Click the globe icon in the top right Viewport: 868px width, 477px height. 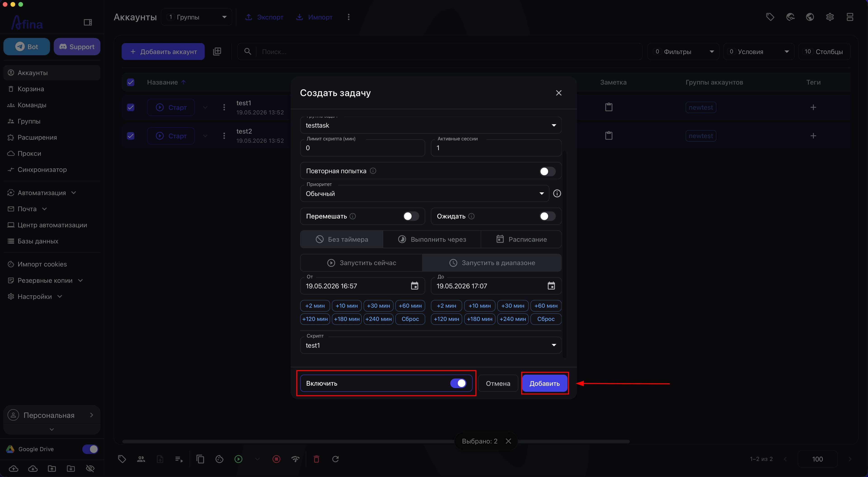[810, 17]
